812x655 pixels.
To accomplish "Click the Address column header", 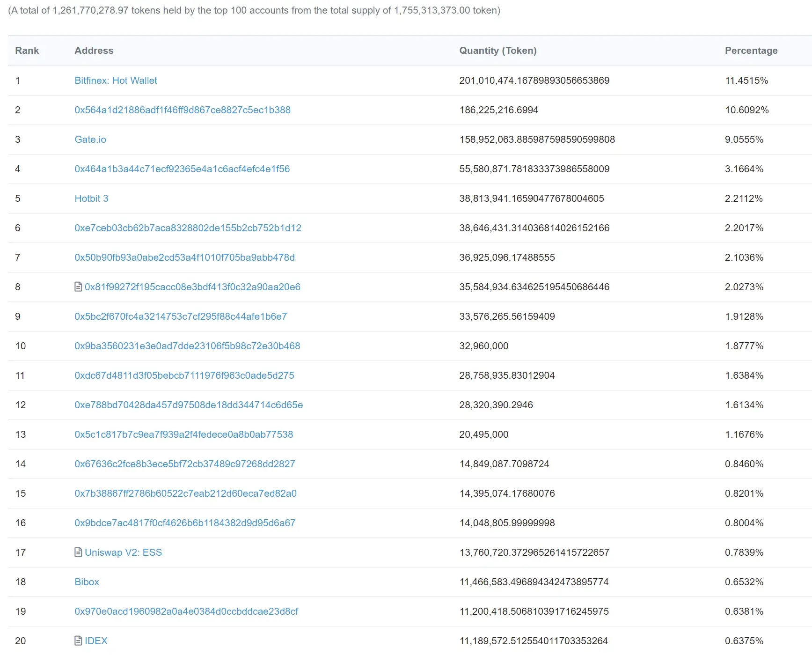I will 94,51.
